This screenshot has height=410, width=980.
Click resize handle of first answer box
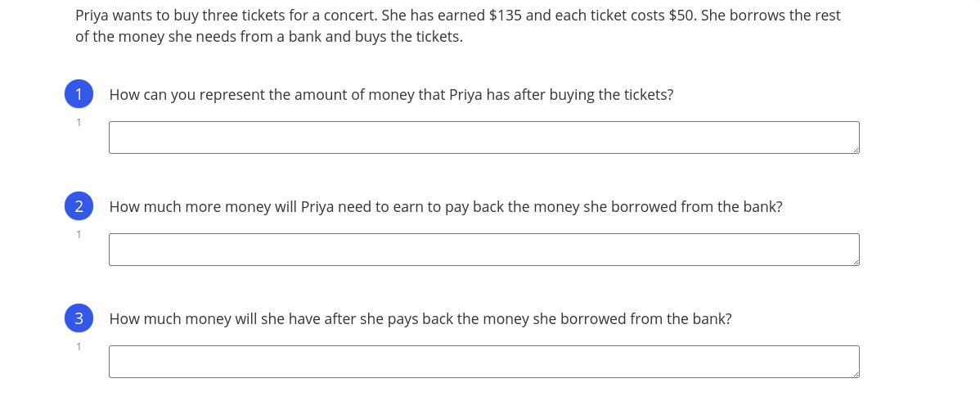click(856, 150)
